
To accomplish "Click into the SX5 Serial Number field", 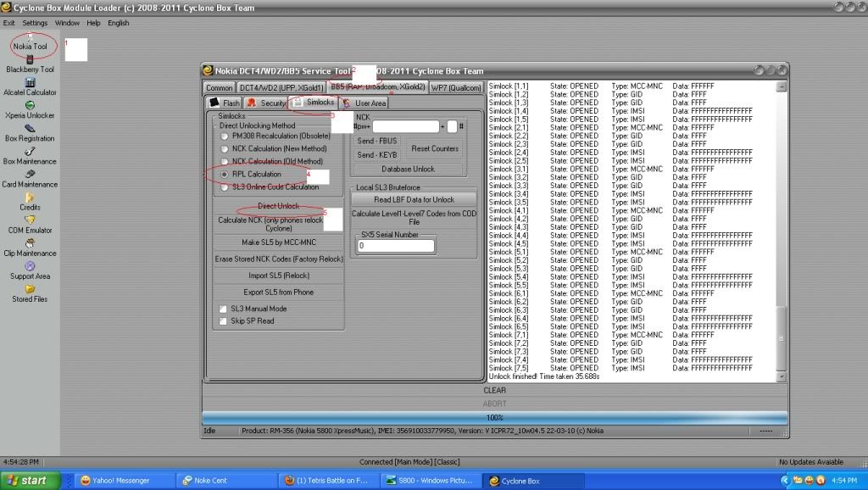I will [395, 246].
